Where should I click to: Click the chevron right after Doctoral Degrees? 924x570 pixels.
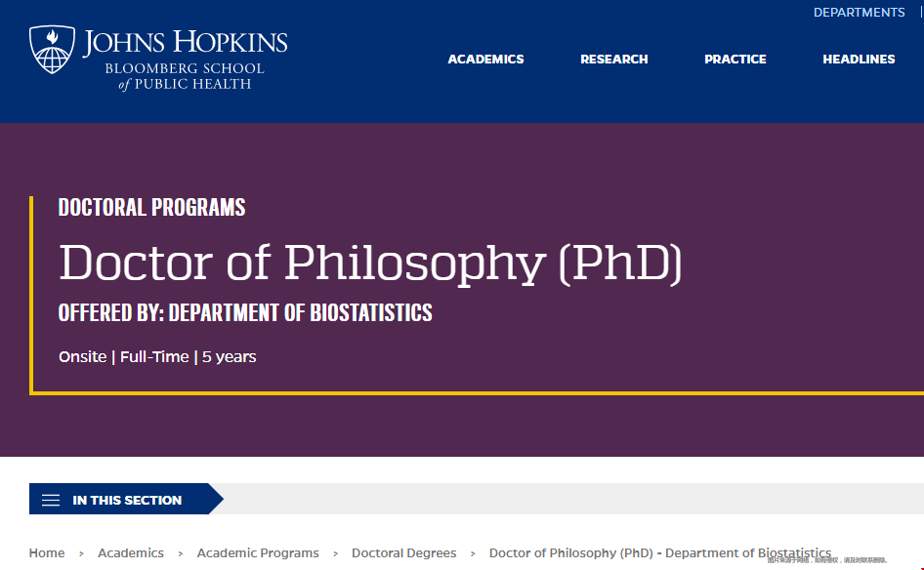tap(473, 554)
